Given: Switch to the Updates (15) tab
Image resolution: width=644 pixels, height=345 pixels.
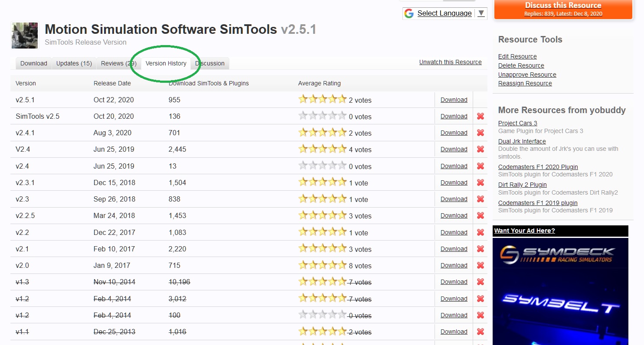Looking at the screenshot, I should [74, 63].
